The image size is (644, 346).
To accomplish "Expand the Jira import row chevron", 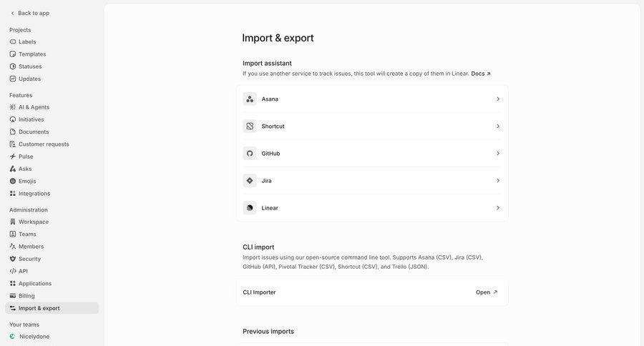I will click(x=498, y=181).
